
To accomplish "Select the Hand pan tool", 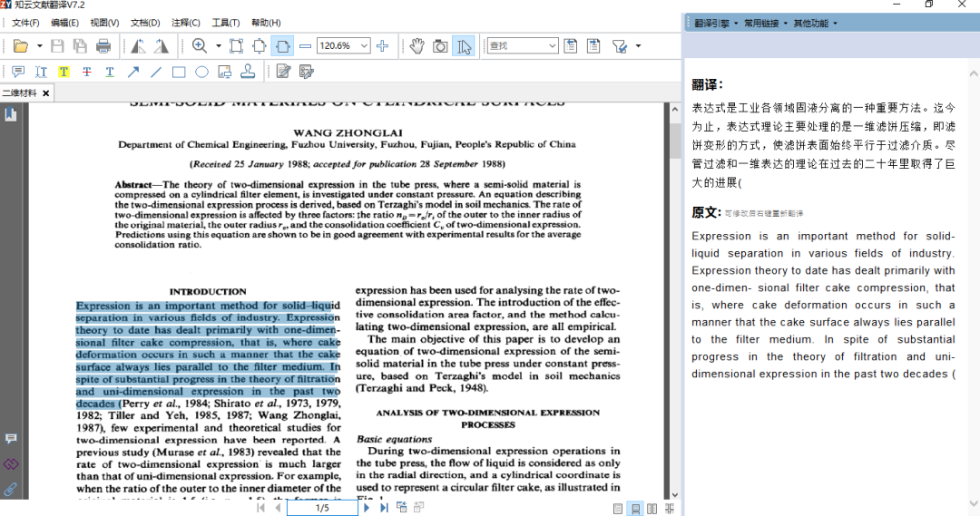I will 416,46.
